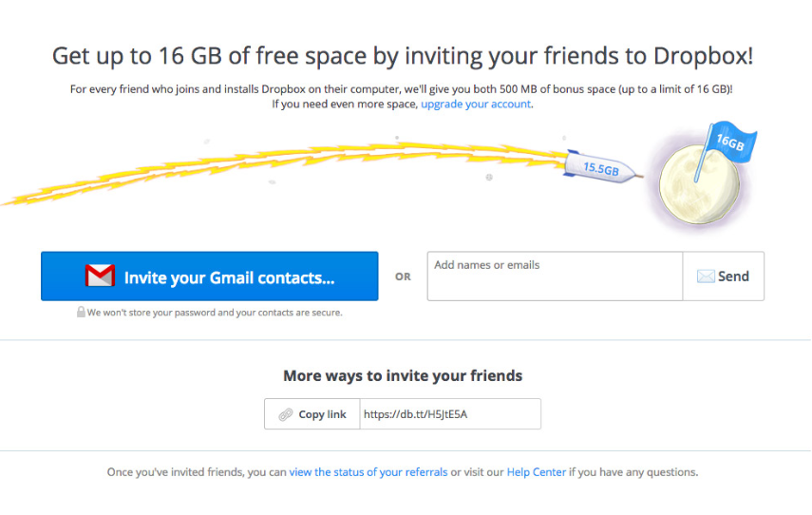The image size is (812, 515).
Task: Click the 16GB blue flag
Action: pyautogui.click(x=731, y=142)
